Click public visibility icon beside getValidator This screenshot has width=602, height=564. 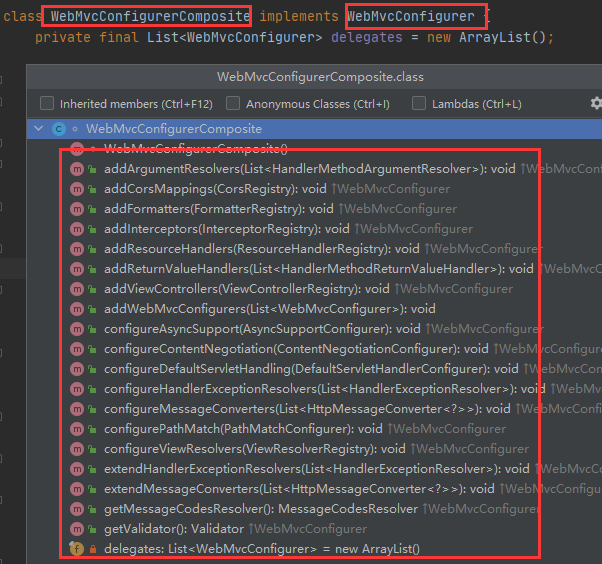(x=93, y=529)
